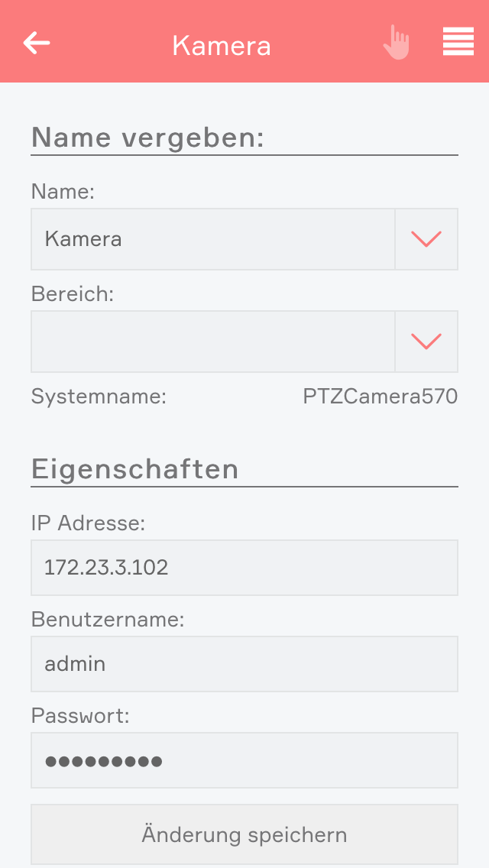Click the "Kamera" title in the header

222,46
